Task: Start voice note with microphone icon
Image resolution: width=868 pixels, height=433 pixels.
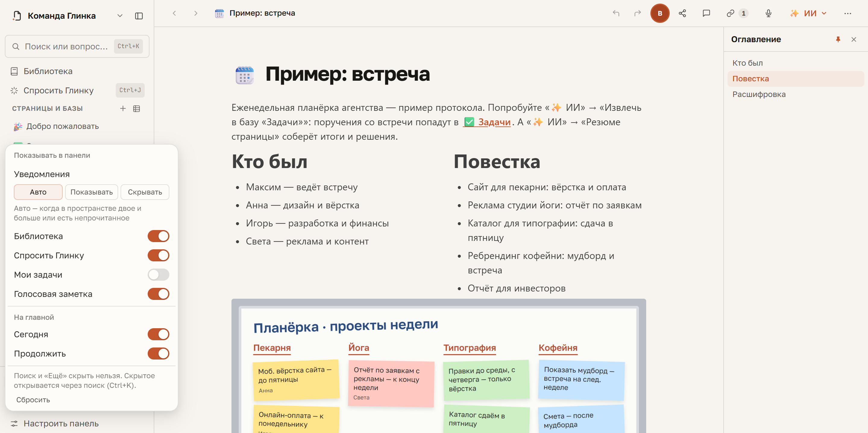Action: click(x=768, y=14)
